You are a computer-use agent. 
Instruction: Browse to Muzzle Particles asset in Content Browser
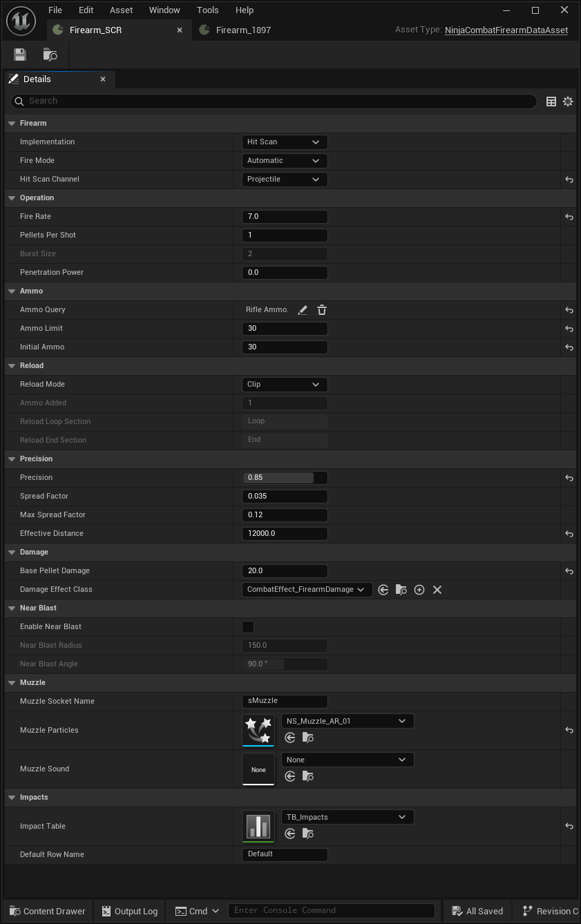point(308,738)
